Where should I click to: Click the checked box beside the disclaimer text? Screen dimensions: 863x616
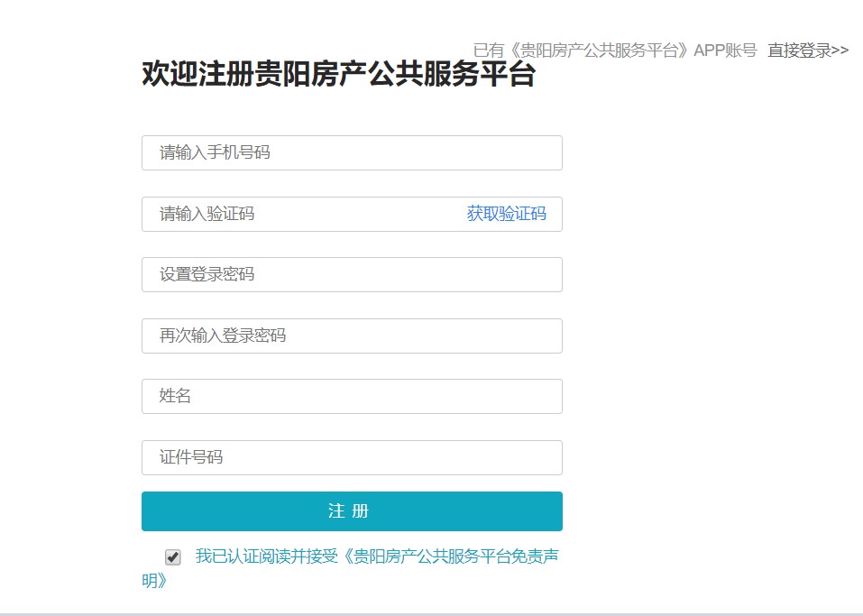pyautogui.click(x=173, y=557)
